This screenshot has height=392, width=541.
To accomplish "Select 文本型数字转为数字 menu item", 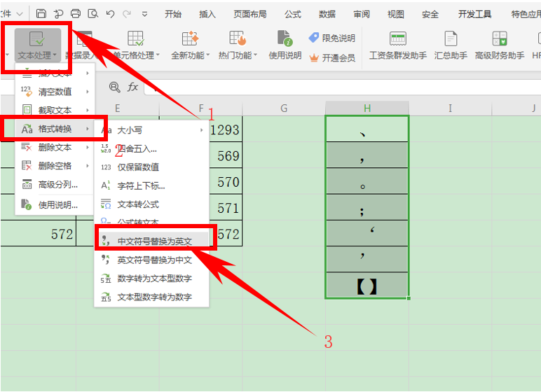I will pos(152,297).
